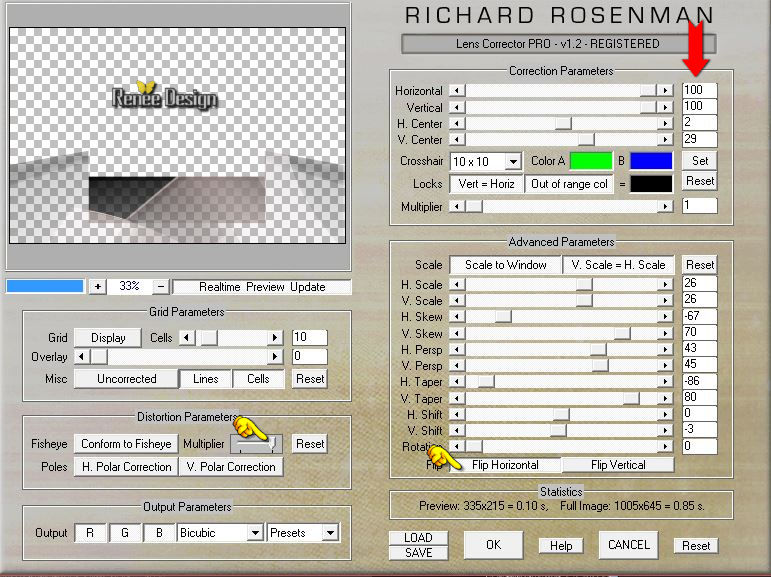771x577 pixels.
Task: Toggle V. Scale = H. Scale option
Action: [x=618, y=265]
